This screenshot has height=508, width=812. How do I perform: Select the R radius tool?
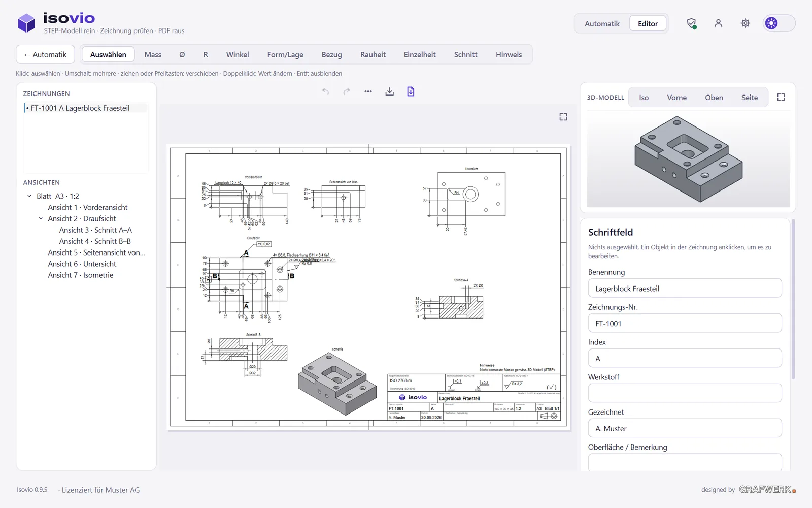206,54
